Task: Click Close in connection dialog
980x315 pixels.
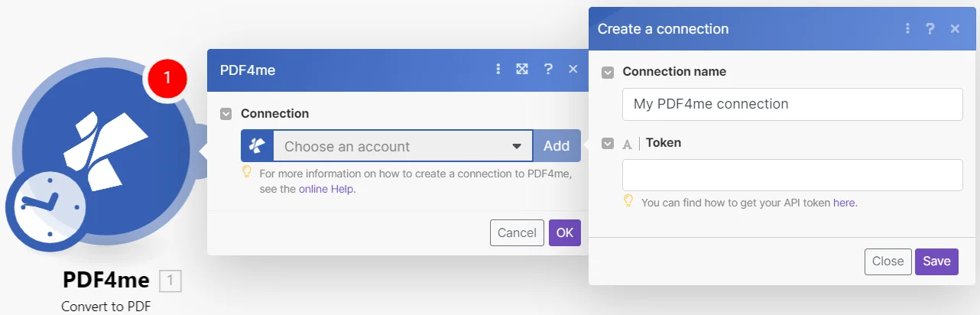Action: [888, 261]
